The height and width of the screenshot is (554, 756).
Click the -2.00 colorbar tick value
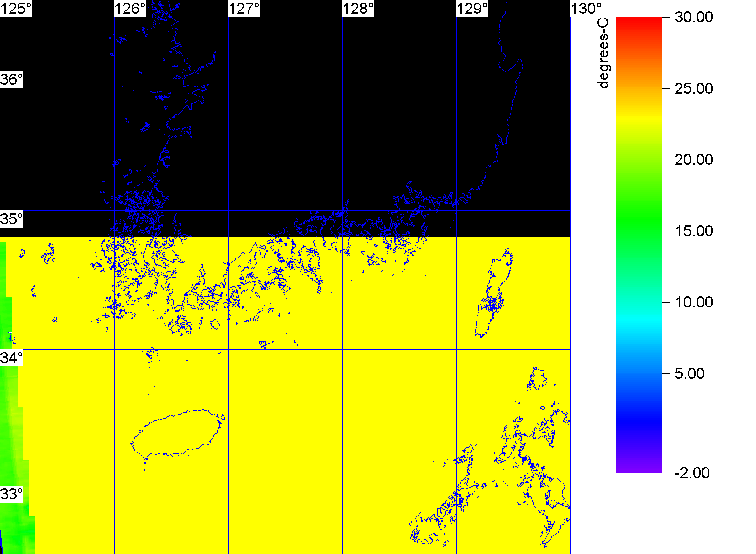coord(692,473)
